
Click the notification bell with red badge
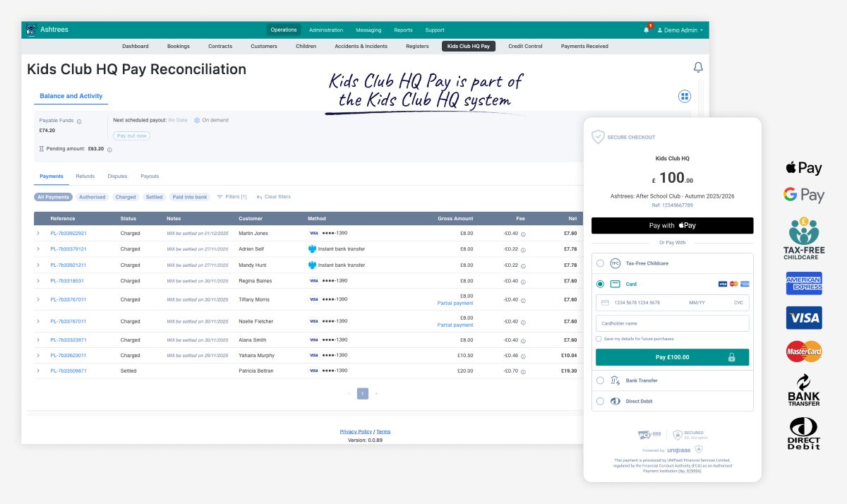(647, 30)
